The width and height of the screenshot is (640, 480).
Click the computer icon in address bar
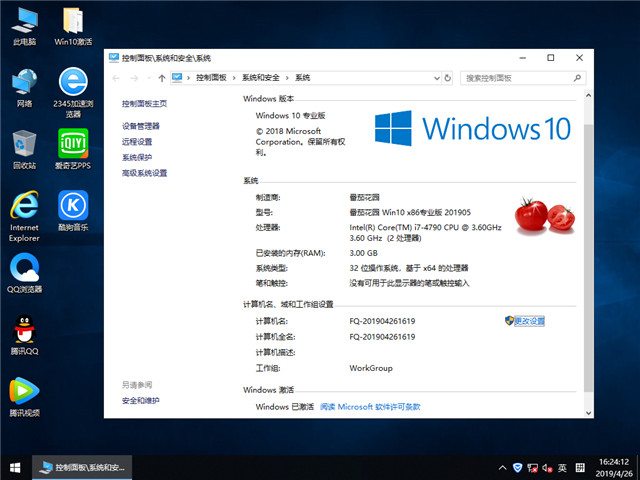coord(177,78)
